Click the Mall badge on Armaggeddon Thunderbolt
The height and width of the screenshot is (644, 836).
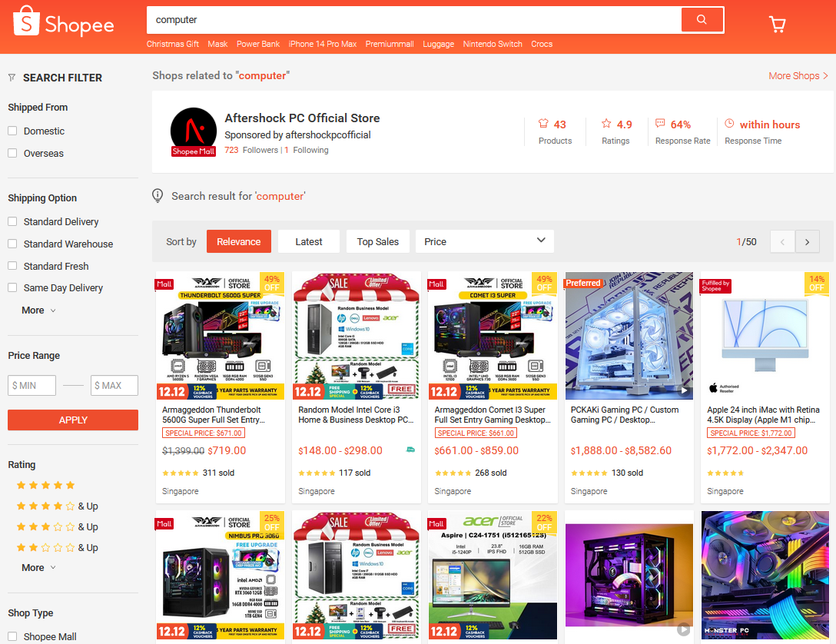click(x=164, y=284)
